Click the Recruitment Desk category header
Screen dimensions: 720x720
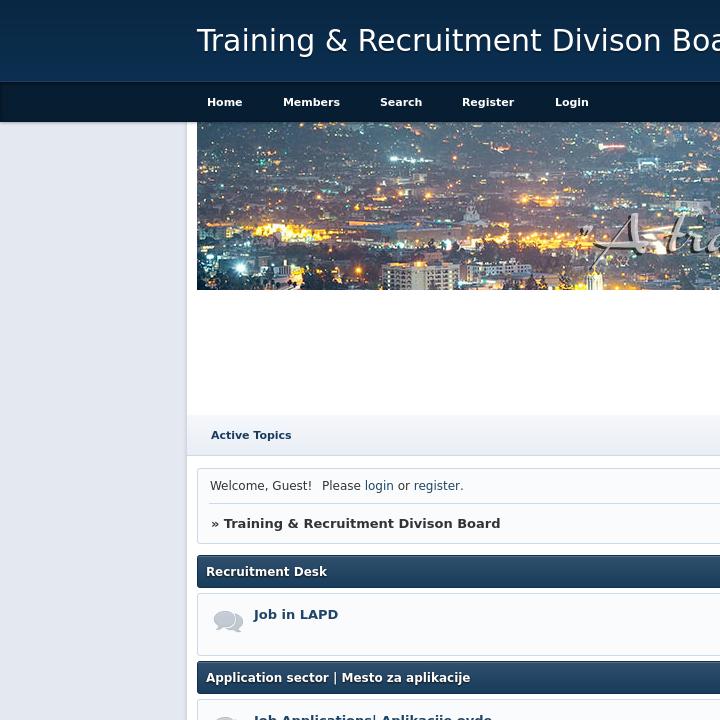click(x=266, y=572)
